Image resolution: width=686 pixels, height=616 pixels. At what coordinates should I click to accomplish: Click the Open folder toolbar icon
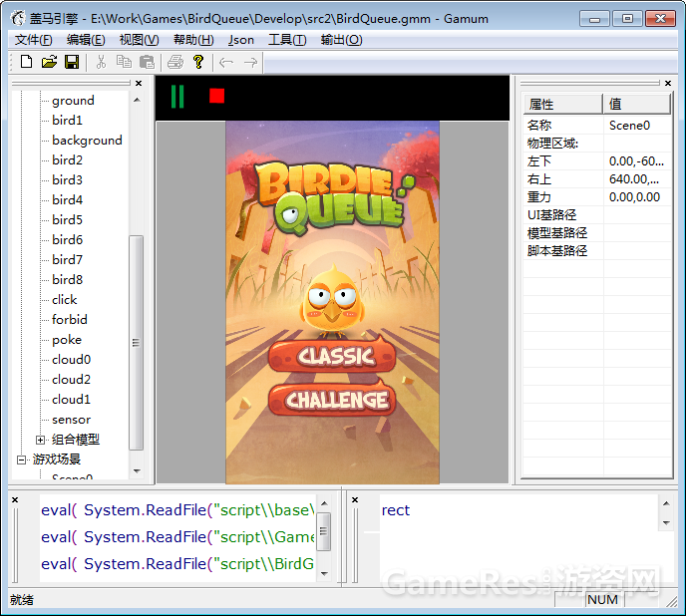49,63
